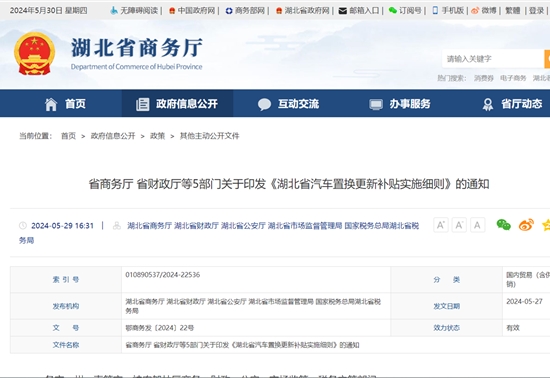The height and width of the screenshot is (378, 550).
Task: Click the home house icon in navbar
Action: click(51, 104)
